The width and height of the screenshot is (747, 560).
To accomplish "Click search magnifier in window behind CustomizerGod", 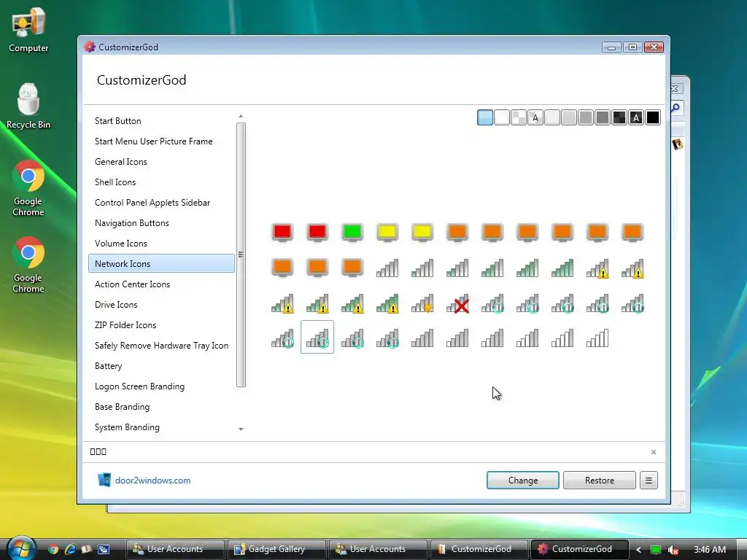I will coord(676,108).
